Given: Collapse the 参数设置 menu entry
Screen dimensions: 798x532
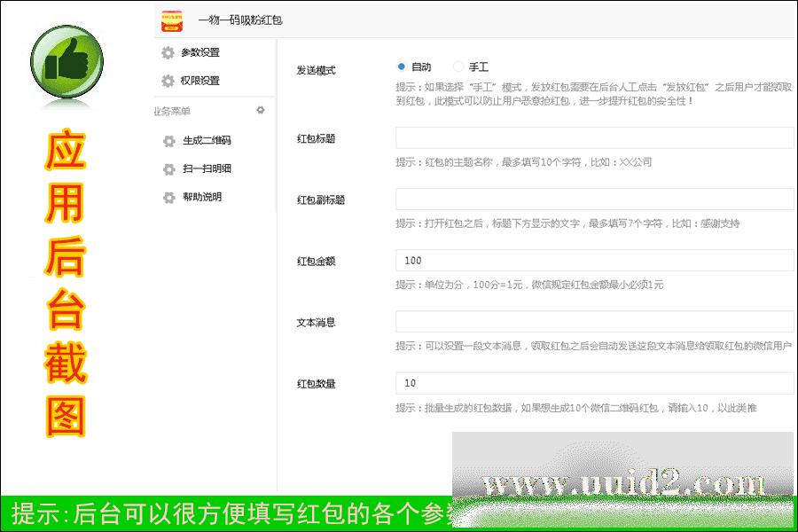Looking at the screenshot, I should (x=202, y=52).
